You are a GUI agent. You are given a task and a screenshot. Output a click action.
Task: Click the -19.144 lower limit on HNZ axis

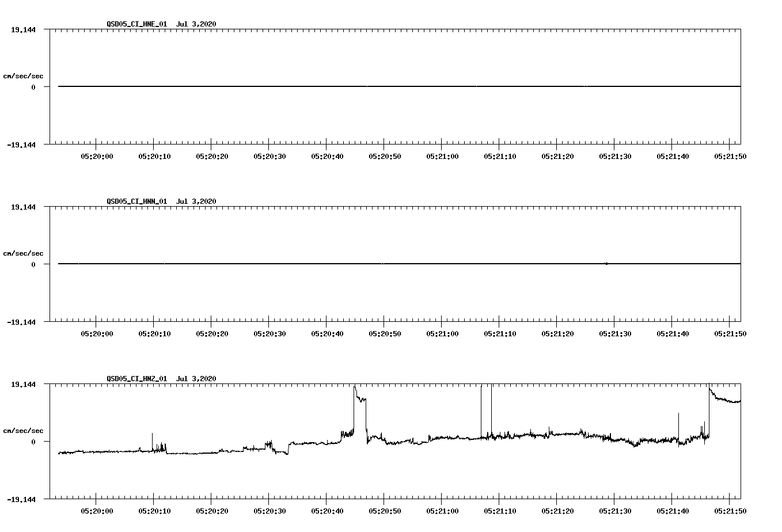[x=21, y=499]
